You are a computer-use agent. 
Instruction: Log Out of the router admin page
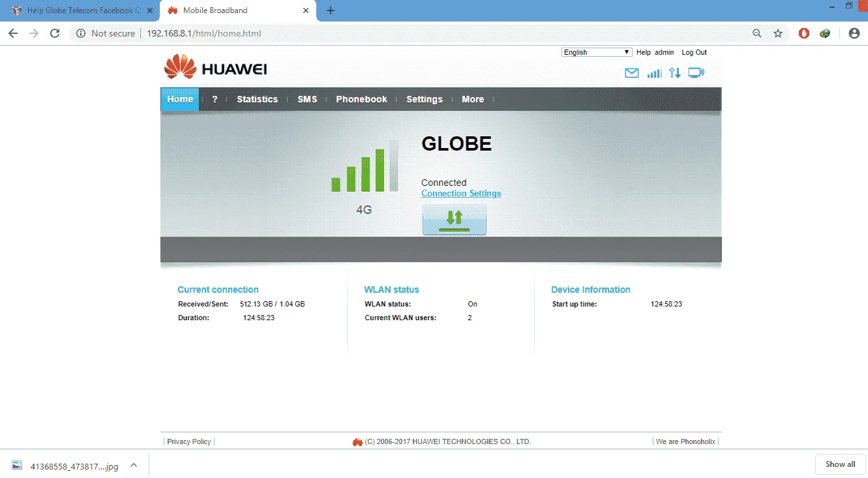[x=694, y=52]
